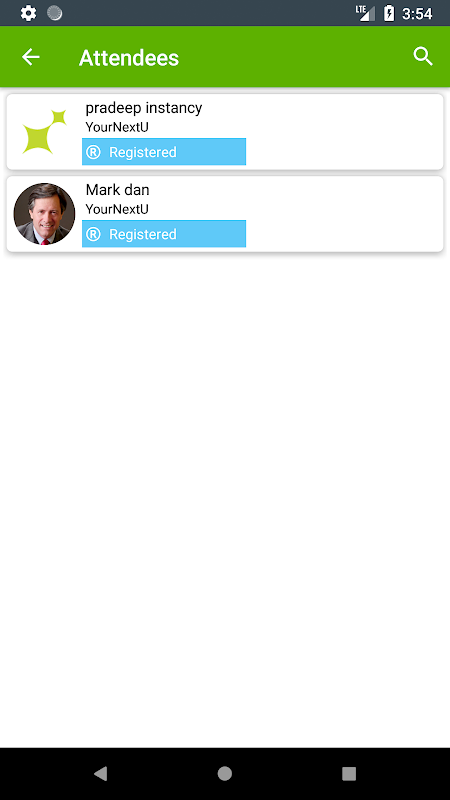Select YourNextU text under pradeep instancy
The height and width of the screenshot is (800, 450).
(x=117, y=127)
